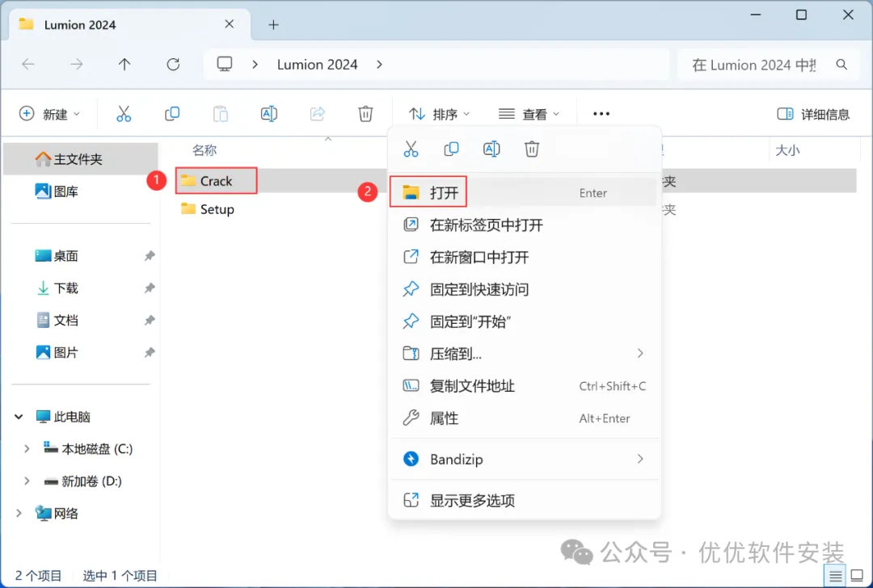
Task: Choose 复制文件地址 menu entry
Action: coord(524,385)
